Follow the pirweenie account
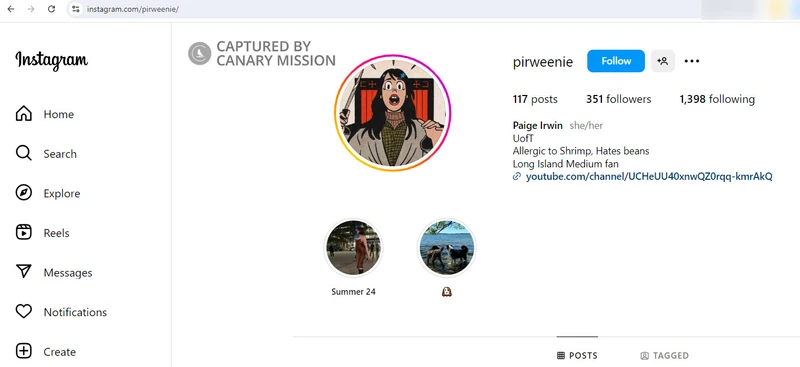Image resolution: width=800 pixels, height=367 pixels. [x=616, y=61]
